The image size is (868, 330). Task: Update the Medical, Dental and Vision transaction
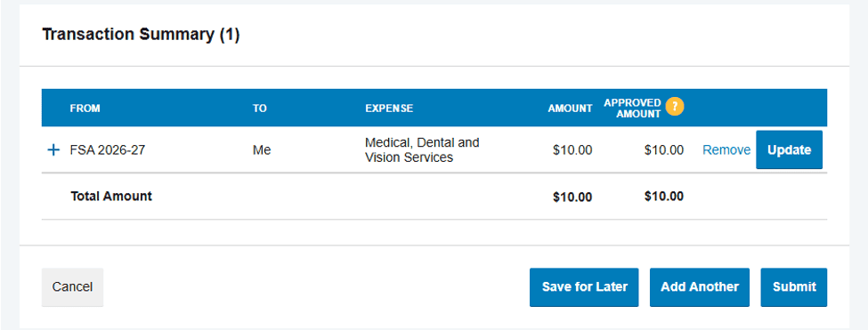789,149
